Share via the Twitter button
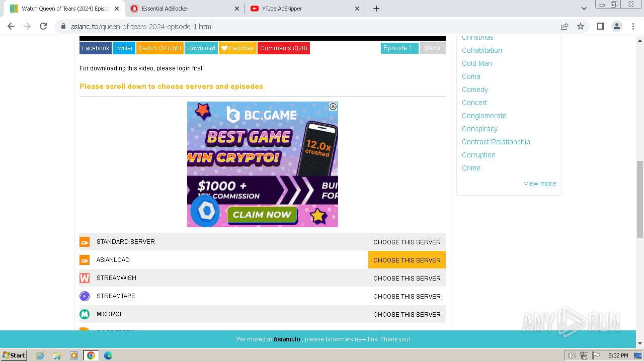The image size is (644, 362). [124, 48]
